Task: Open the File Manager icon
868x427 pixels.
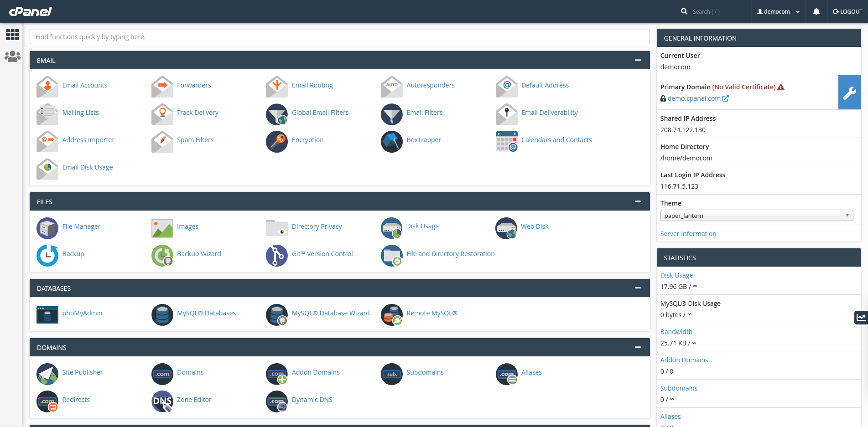Action: [x=47, y=228]
